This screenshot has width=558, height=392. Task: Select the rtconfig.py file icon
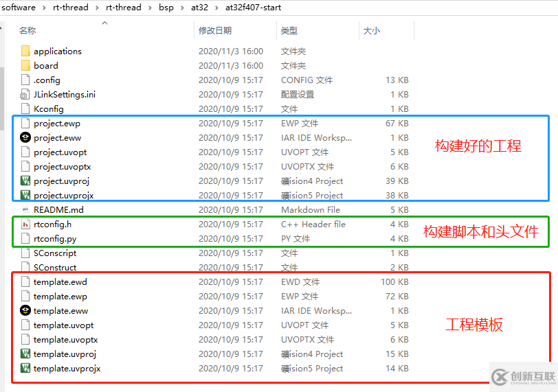[x=25, y=238]
